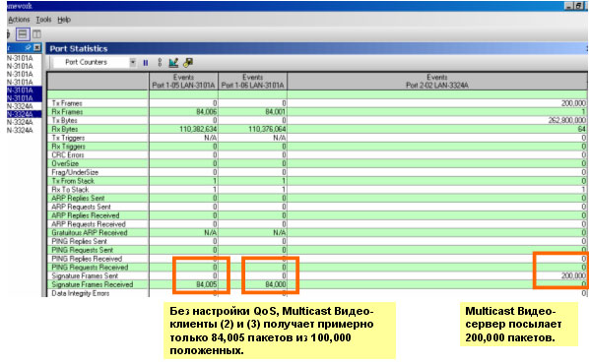Screen dimensions: 589x364
Task: Click the save statistics disk icon
Action: click(188, 63)
